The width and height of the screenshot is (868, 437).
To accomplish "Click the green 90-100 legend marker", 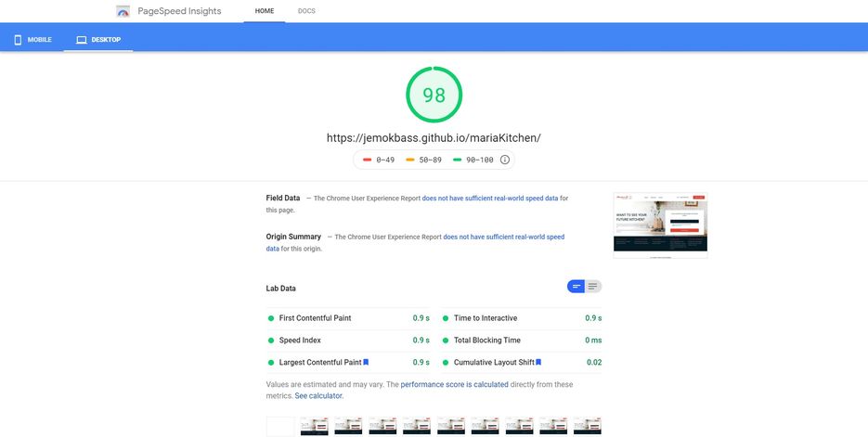I will (458, 160).
